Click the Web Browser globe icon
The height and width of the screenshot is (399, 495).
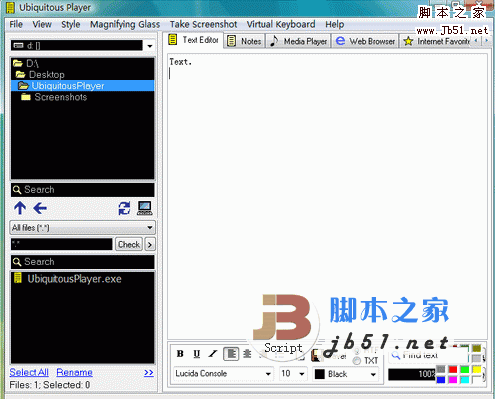tap(340, 41)
